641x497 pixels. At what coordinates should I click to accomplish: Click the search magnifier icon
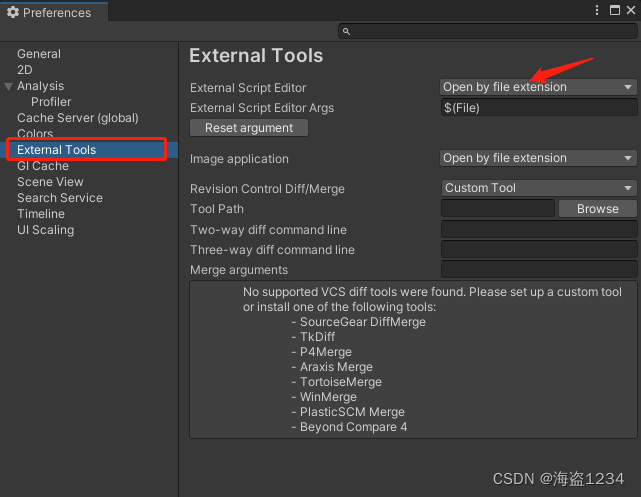pyautogui.click(x=346, y=31)
